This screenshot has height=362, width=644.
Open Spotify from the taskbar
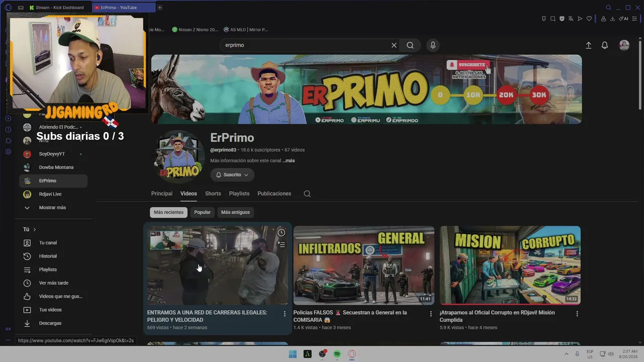point(337,354)
